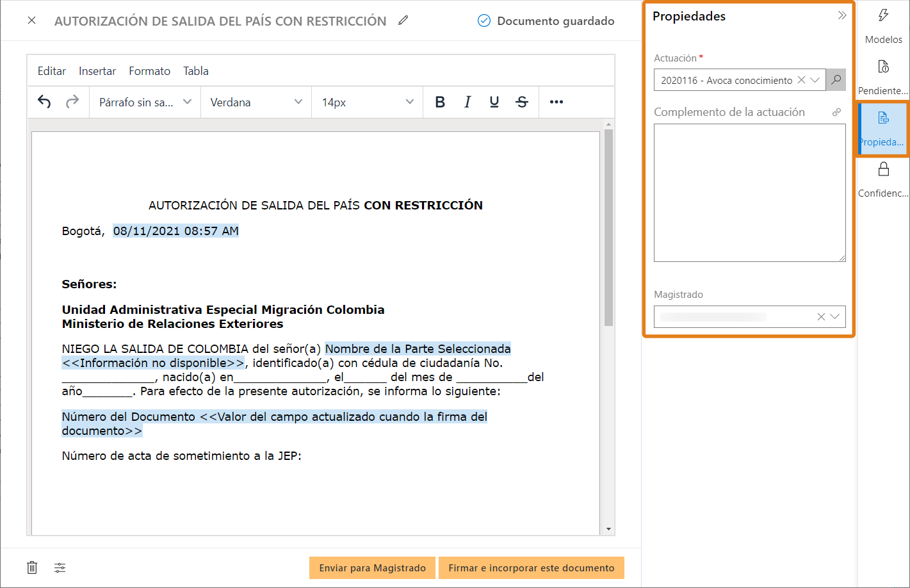Click the document heading AUTORIZACIÓN DE SALIDA DEL PAÍS

coord(316,206)
